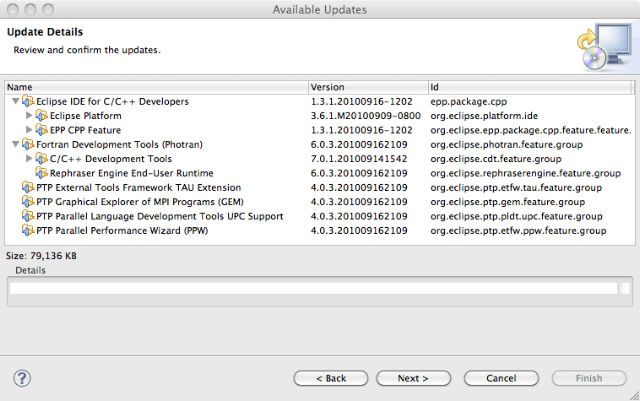The image size is (640, 401).
Task: Click the PTP External Tools Framework TAU icon
Action: [28, 187]
